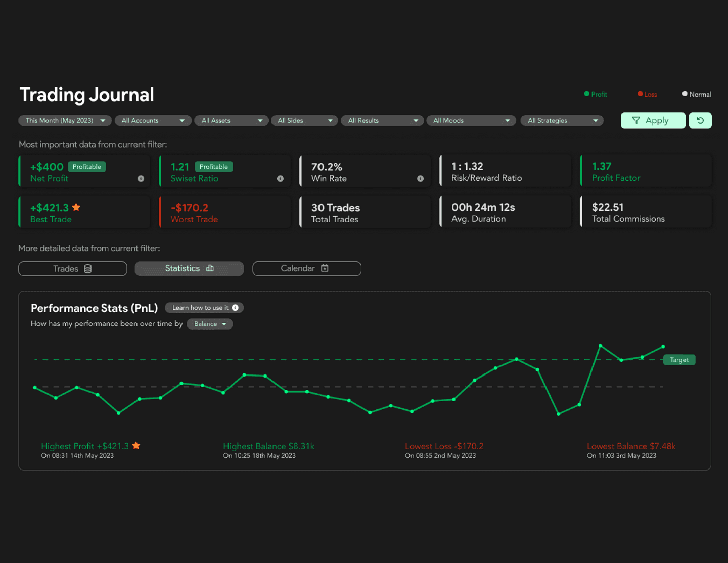Click Learn how to use it button

(x=204, y=308)
